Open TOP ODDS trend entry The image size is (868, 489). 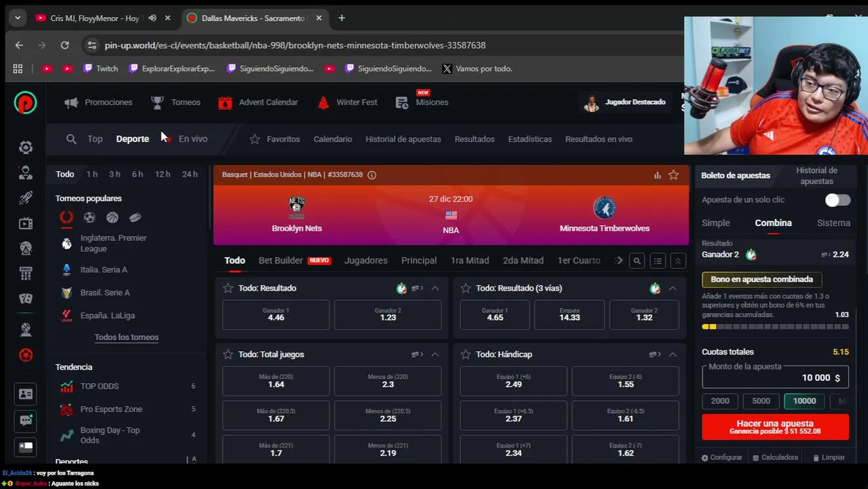99,386
